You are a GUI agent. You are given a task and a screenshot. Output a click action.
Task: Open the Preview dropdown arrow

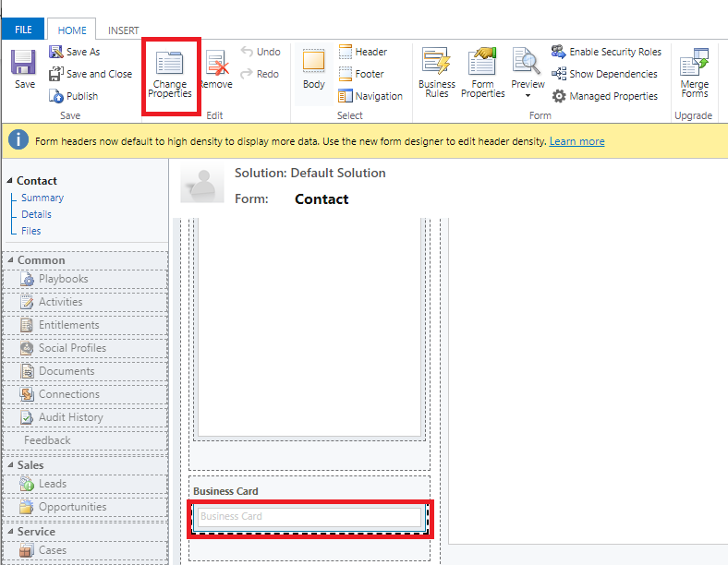pyautogui.click(x=528, y=96)
